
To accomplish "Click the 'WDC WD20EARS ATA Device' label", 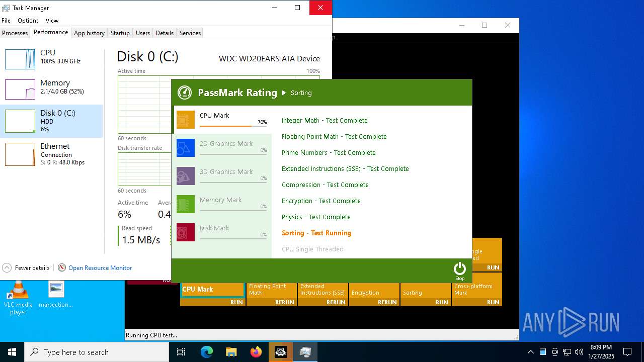I will click(x=269, y=59).
